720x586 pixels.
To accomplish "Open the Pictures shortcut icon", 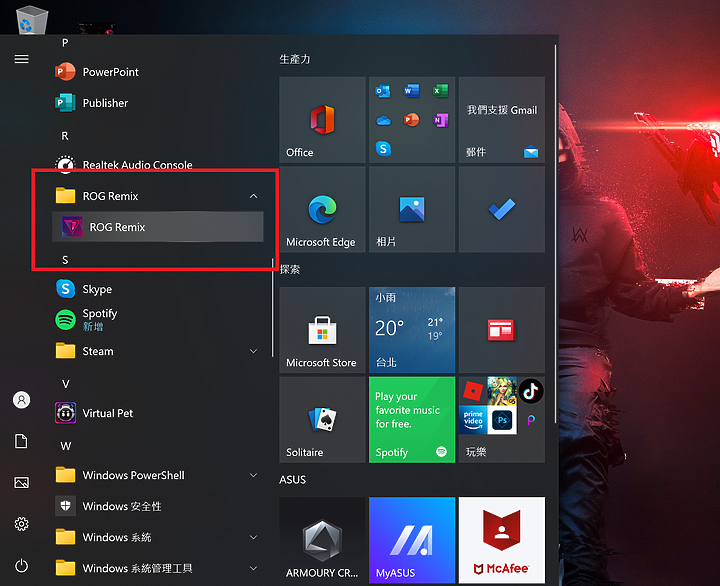I will coord(22,483).
